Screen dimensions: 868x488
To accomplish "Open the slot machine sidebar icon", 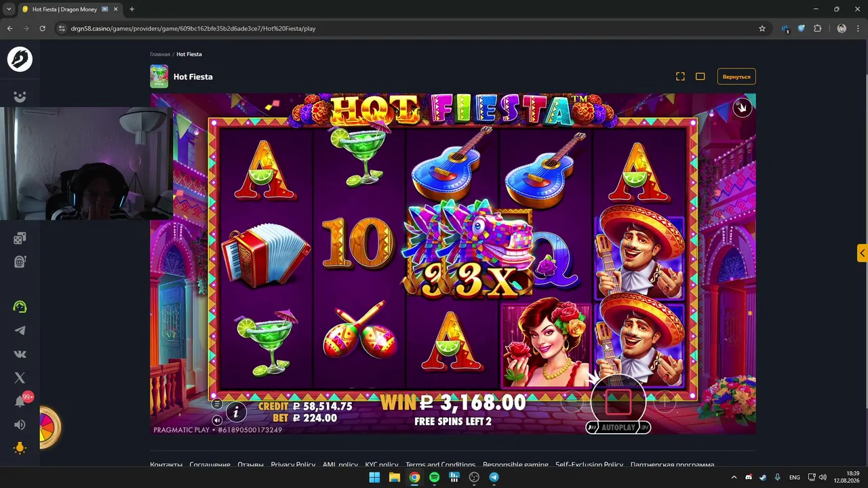I will point(20,262).
